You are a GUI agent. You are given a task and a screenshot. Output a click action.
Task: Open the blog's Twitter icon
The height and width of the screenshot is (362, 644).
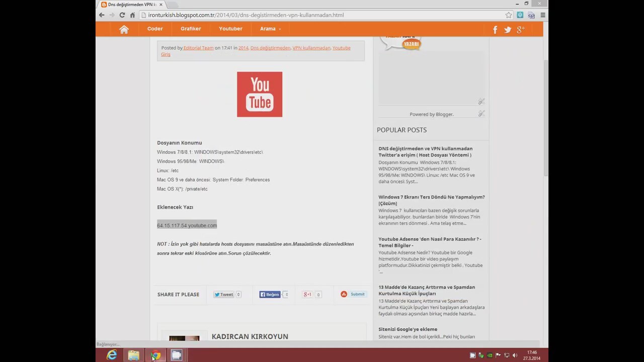tap(508, 30)
